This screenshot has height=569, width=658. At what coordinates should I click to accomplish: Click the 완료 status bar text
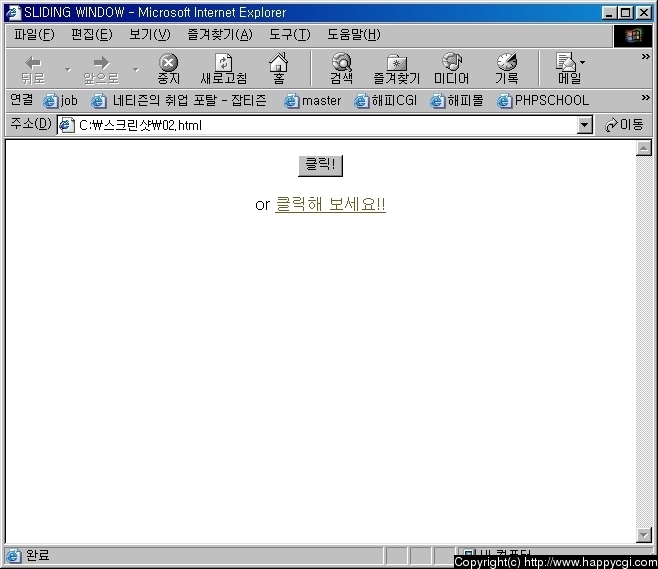37,555
